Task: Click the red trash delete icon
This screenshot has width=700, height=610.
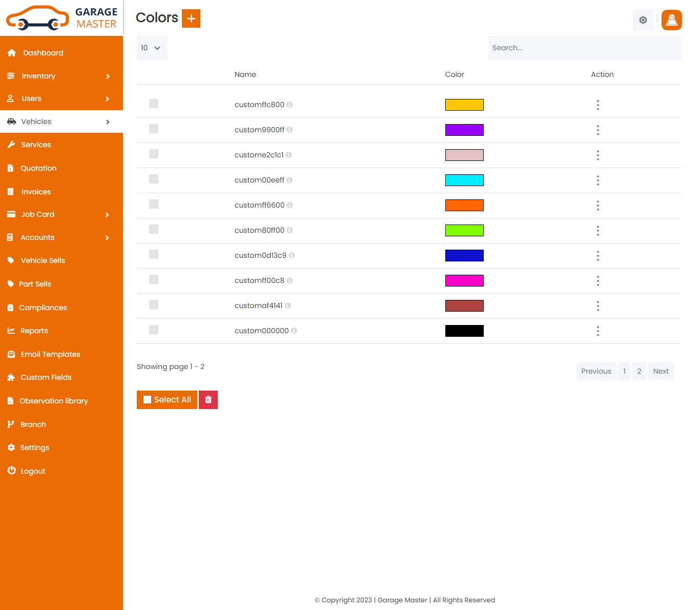Action: pos(208,400)
